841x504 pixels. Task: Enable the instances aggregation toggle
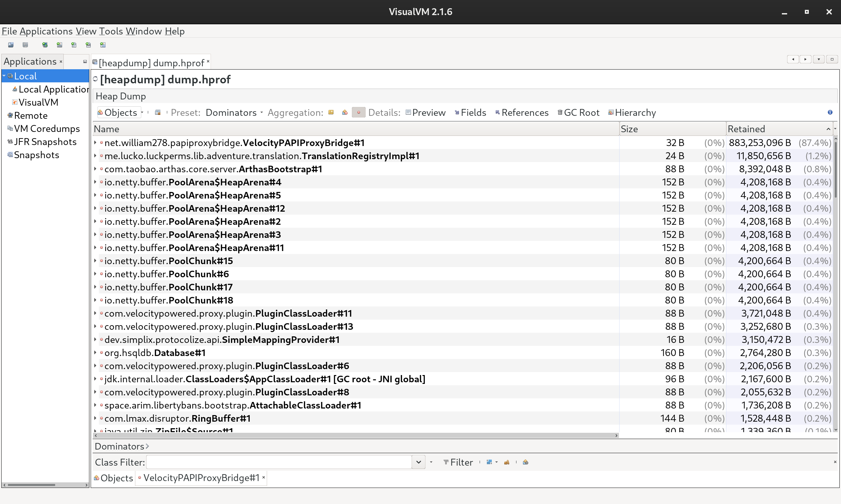(358, 112)
